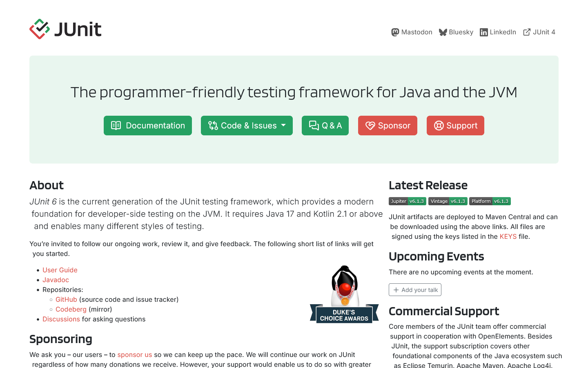Click the chat bubbles icon on Q&A

pos(314,126)
